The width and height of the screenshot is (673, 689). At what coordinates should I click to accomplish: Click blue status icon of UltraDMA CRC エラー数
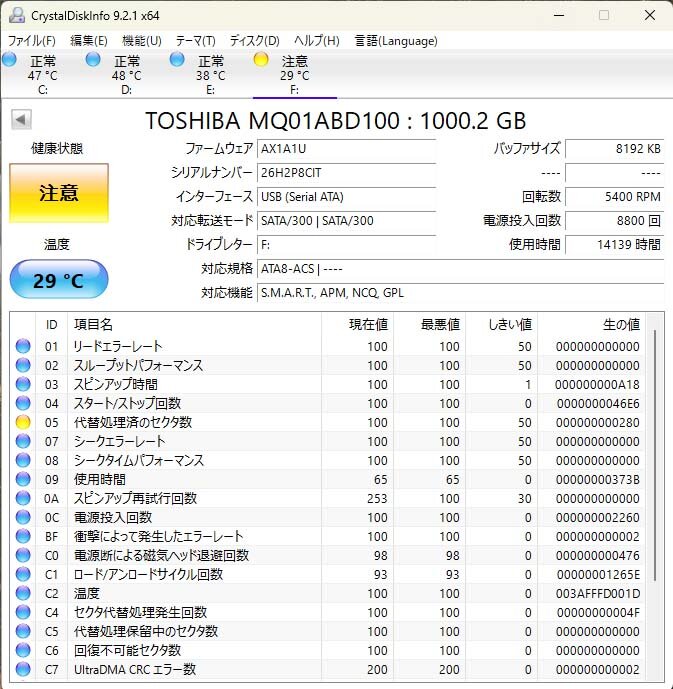coord(23,669)
